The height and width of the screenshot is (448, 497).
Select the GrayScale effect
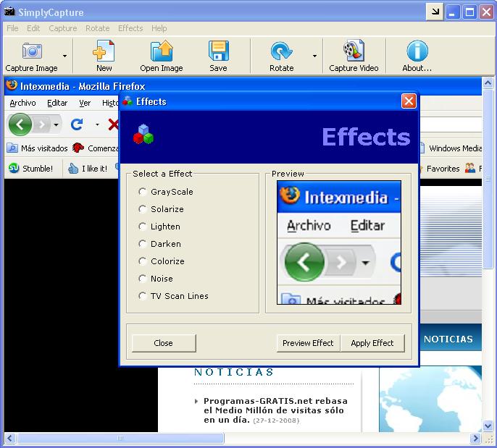[x=143, y=192]
